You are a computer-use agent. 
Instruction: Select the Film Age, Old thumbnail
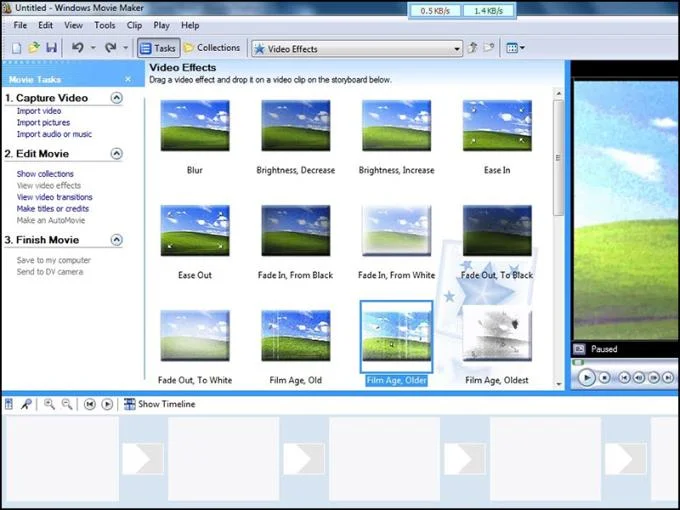pyautogui.click(x=295, y=336)
